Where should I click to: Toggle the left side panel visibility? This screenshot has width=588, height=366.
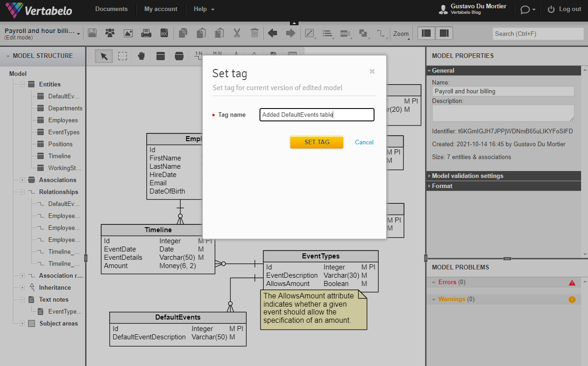click(x=427, y=33)
